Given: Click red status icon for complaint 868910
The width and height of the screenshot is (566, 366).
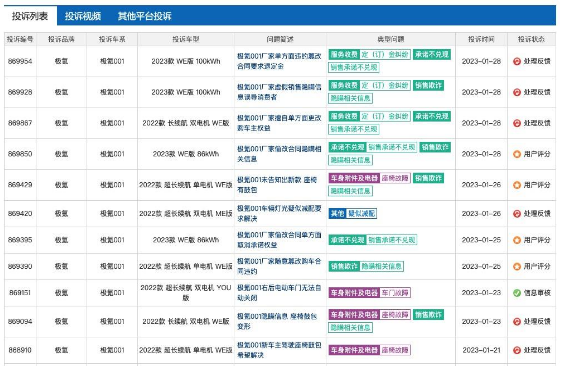Looking at the screenshot, I should [517, 350].
